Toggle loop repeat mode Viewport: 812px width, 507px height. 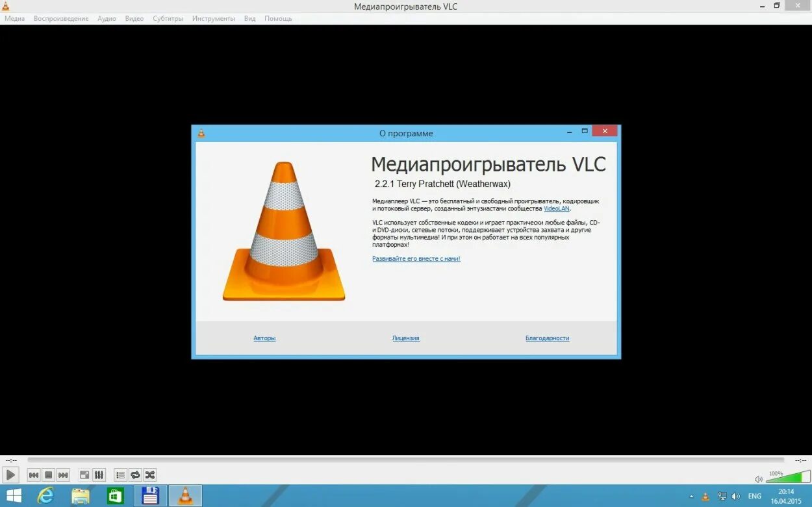click(x=135, y=475)
